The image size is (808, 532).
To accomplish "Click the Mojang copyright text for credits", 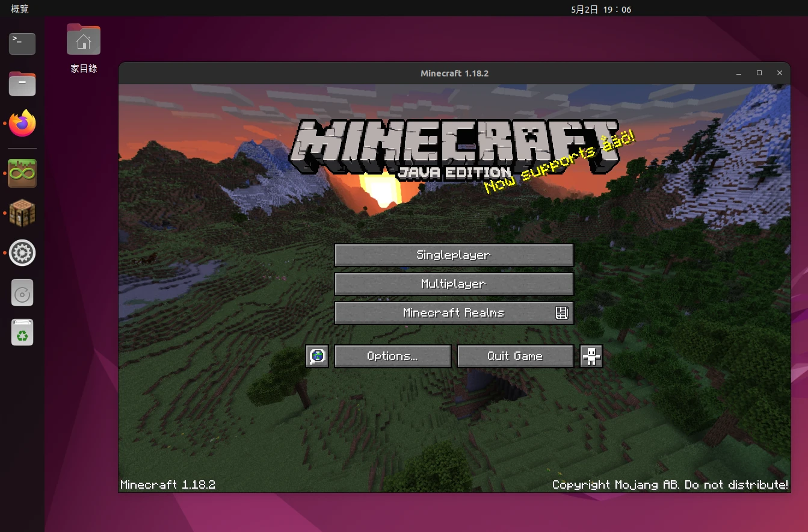I will coord(670,484).
